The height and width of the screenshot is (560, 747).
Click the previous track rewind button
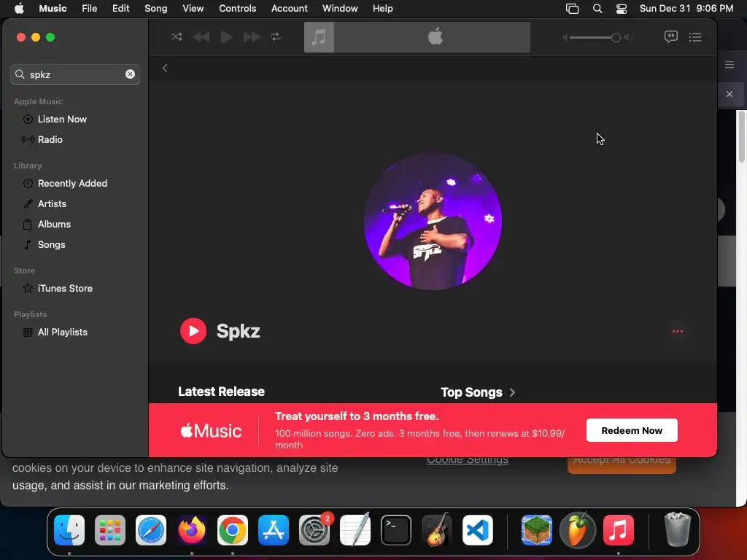pyautogui.click(x=201, y=36)
